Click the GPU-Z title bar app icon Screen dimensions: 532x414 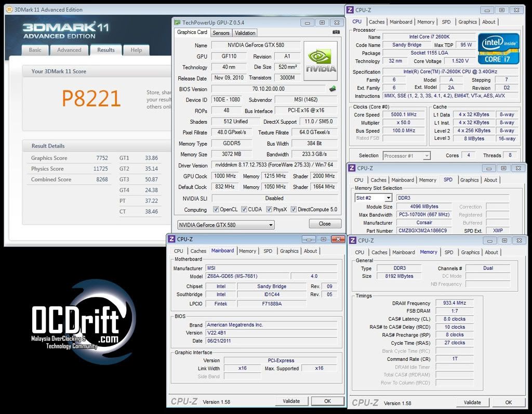tap(178, 23)
